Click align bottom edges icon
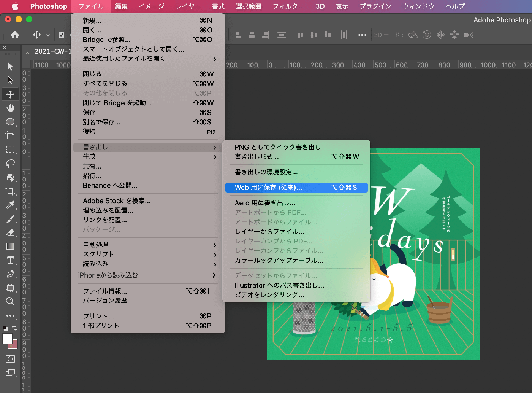This screenshot has width=532, height=393. 328,35
